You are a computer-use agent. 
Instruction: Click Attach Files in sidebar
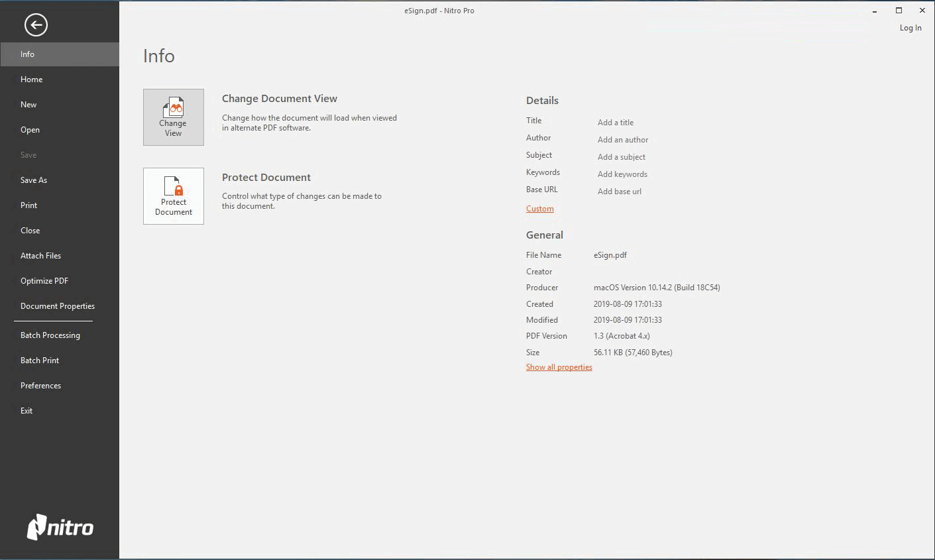(x=40, y=256)
